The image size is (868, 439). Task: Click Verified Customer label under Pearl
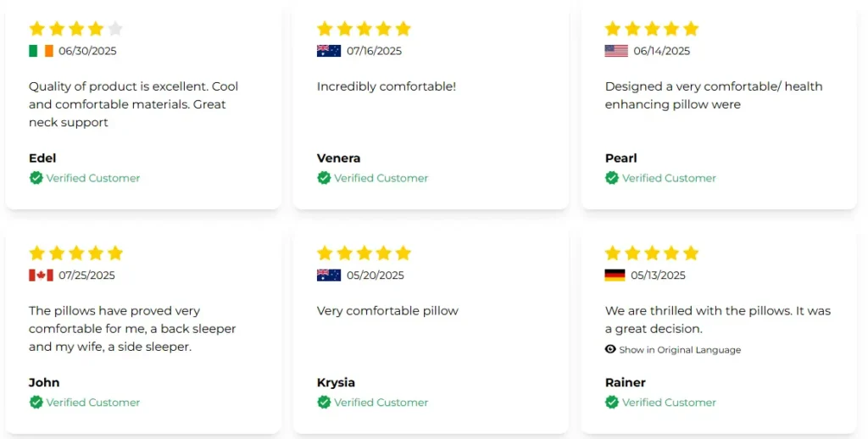click(669, 178)
